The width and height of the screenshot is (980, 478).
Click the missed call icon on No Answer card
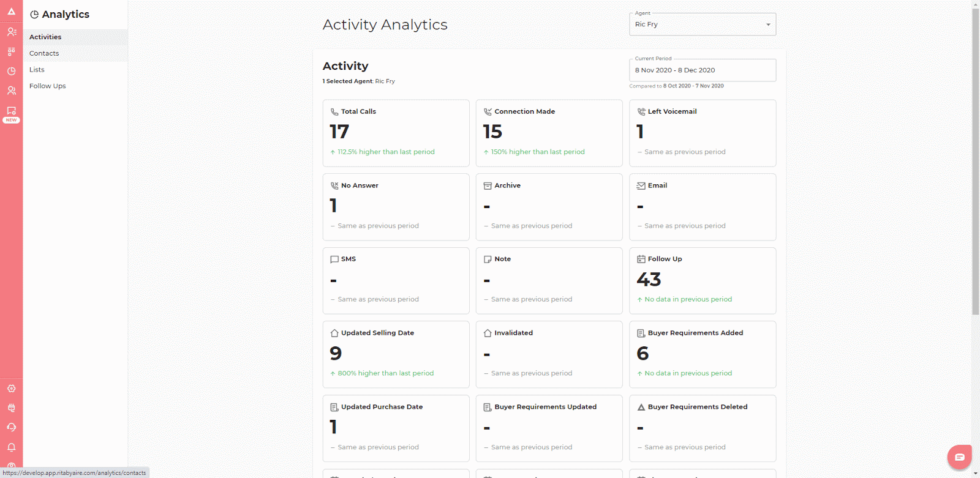[x=334, y=185]
